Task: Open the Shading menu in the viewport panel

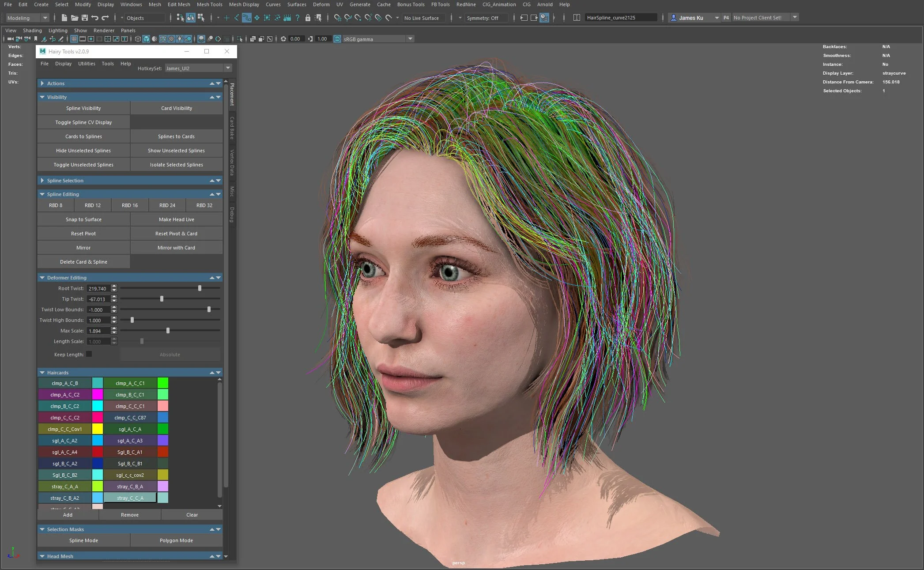Action: click(32, 30)
